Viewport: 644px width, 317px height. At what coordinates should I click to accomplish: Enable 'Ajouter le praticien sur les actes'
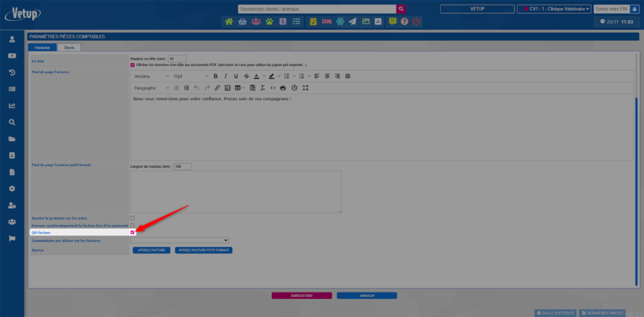[x=132, y=218]
